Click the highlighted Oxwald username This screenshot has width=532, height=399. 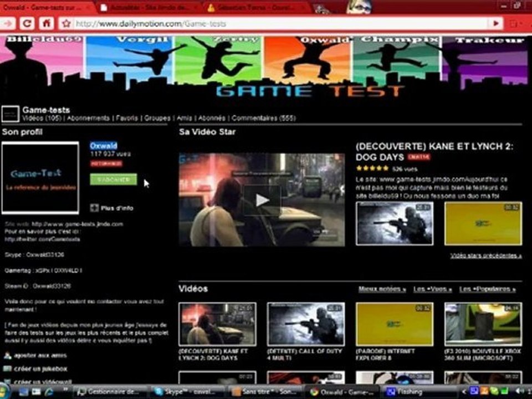click(x=104, y=146)
